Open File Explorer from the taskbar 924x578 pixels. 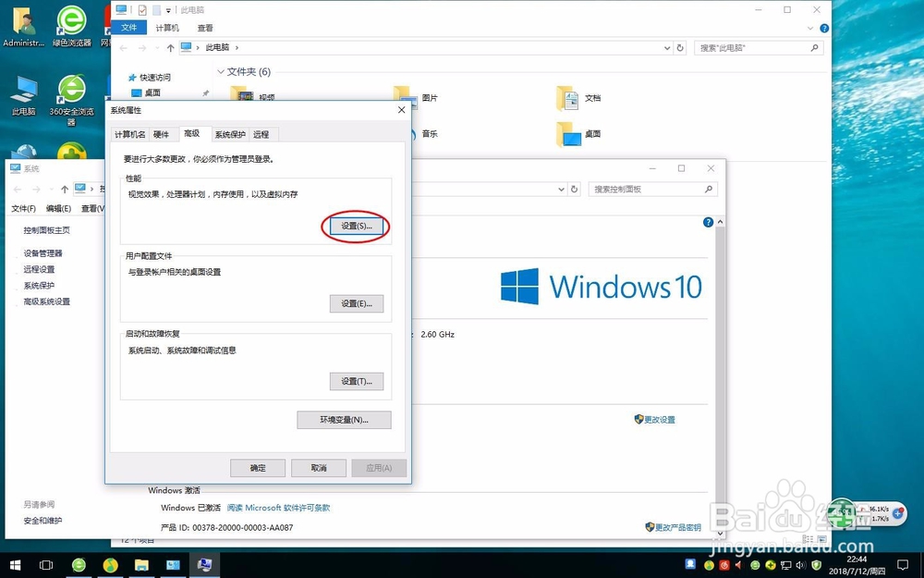(141, 565)
